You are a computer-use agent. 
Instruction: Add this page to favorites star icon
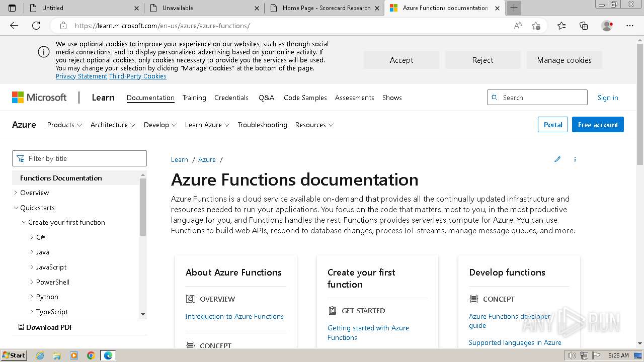pos(536,26)
